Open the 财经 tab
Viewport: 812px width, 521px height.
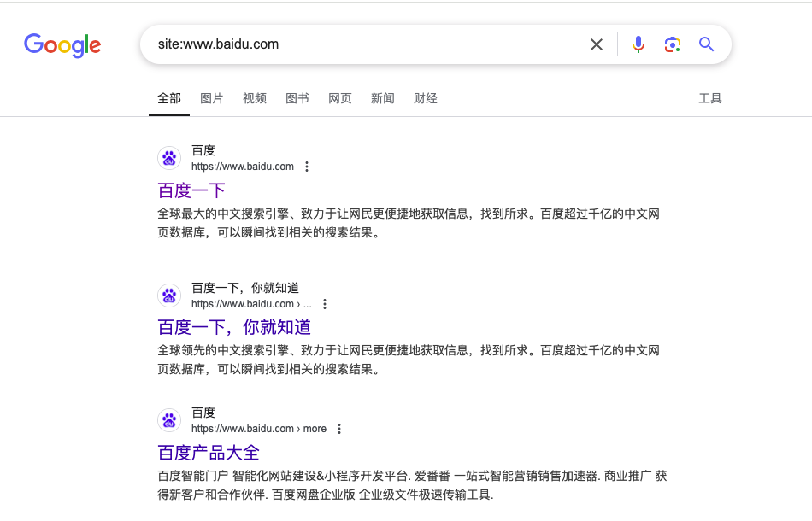tap(425, 98)
